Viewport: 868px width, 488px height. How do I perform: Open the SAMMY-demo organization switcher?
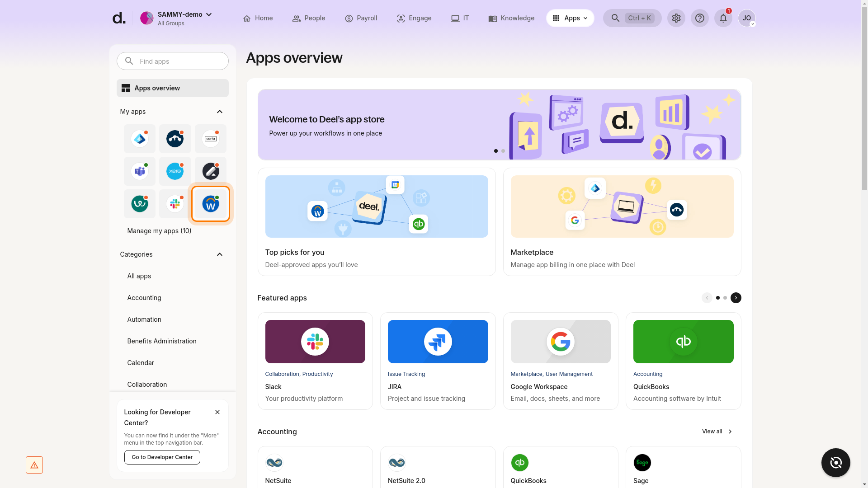coord(176,18)
